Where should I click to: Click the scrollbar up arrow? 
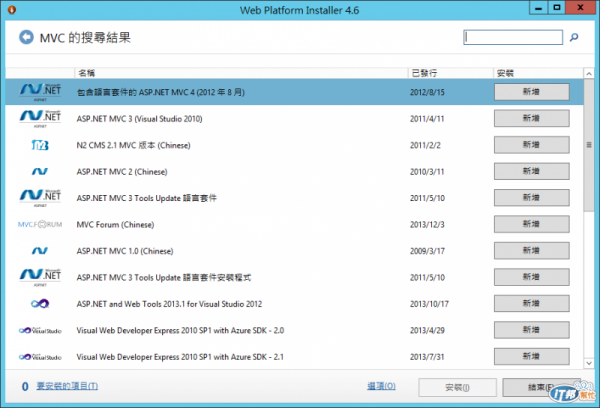[x=589, y=73]
